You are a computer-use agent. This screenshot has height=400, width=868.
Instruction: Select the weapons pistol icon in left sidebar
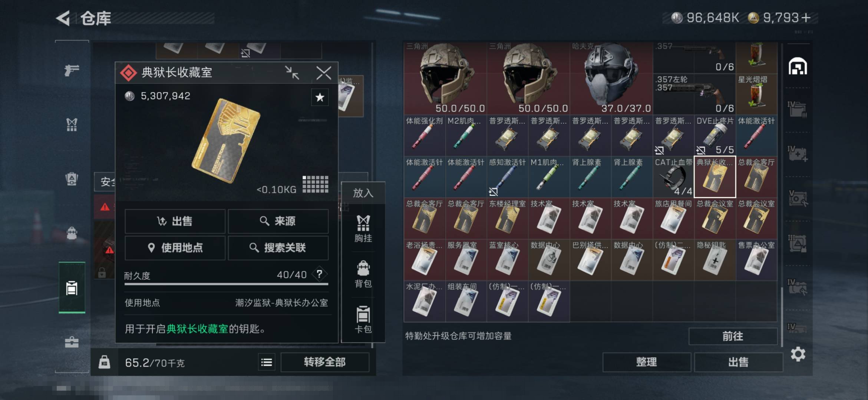pyautogui.click(x=72, y=70)
